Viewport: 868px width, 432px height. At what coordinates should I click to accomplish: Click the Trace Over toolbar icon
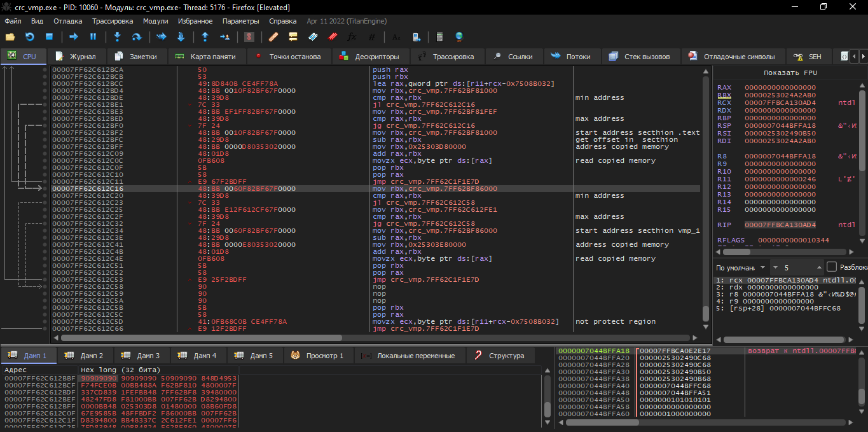180,37
